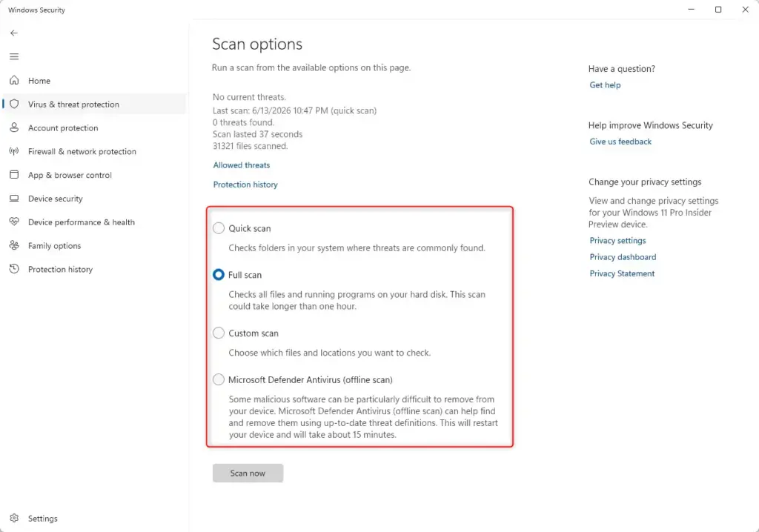Open Account protection section
Image resolution: width=759 pixels, height=532 pixels.
tap(63, 128)
